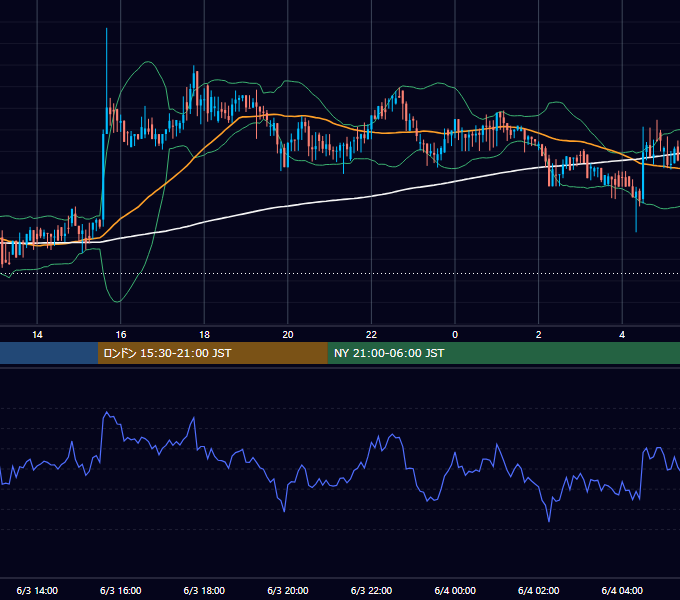Click the 6/3 16:00 time label

pos(121,590)
